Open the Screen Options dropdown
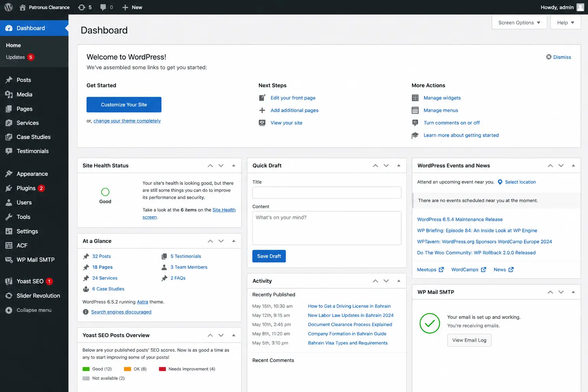Image resolution: width=588 pixels, height=392 pixels. click(519, 23)
